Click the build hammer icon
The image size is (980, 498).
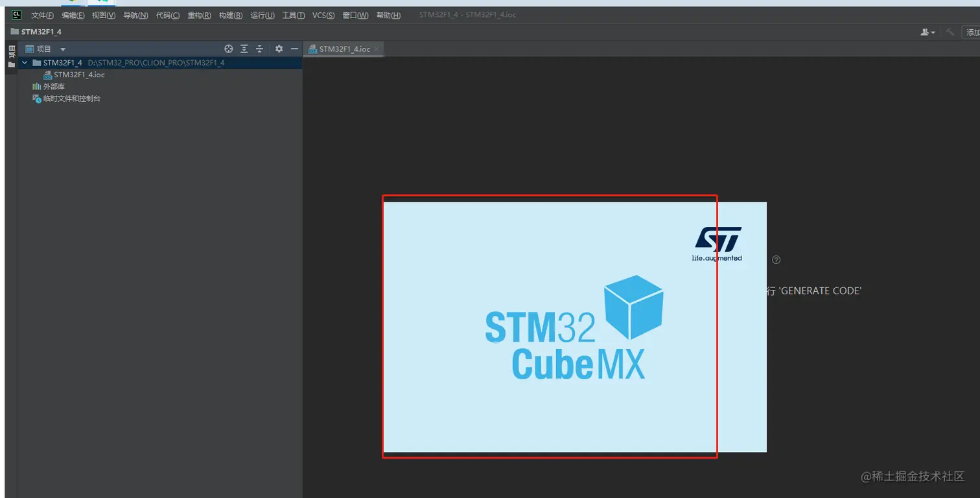(x=950, y=32)
